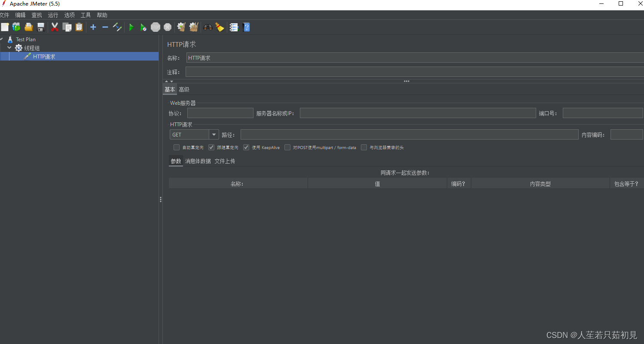Select Test Plan in the tree
The image size is (644, 344).
[x=26, y=39]
